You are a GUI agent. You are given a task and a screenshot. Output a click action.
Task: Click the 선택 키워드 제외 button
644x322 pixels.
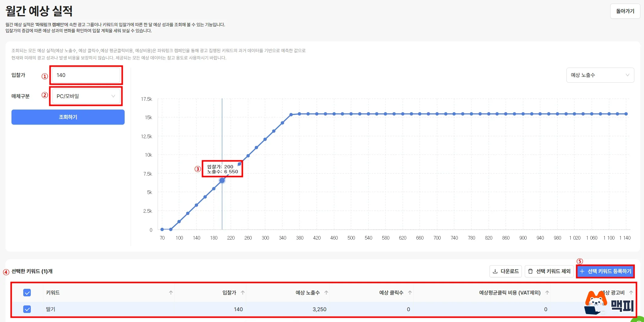[549, 271]
